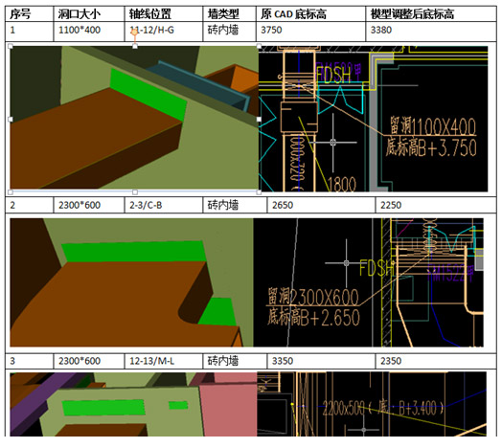Click the 2-3/C-B axis position cell
This screenshot has width=502, height=448.
164,205
